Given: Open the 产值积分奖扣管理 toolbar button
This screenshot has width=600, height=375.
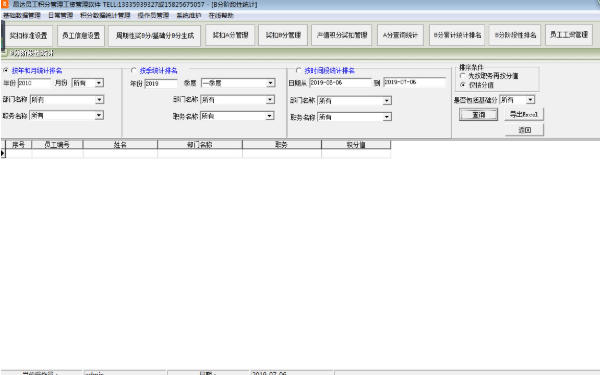Looking at the screenshot, I should point(342,35).
